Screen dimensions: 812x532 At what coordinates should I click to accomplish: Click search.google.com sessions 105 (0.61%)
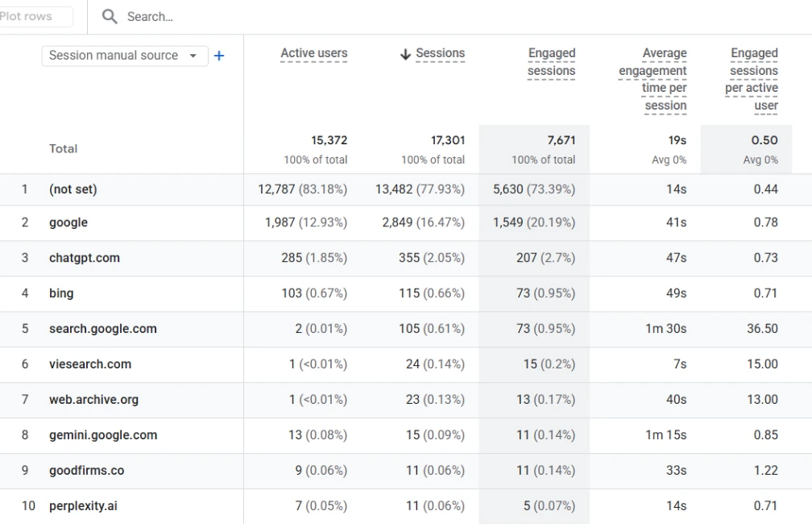[x=432, y=328]
